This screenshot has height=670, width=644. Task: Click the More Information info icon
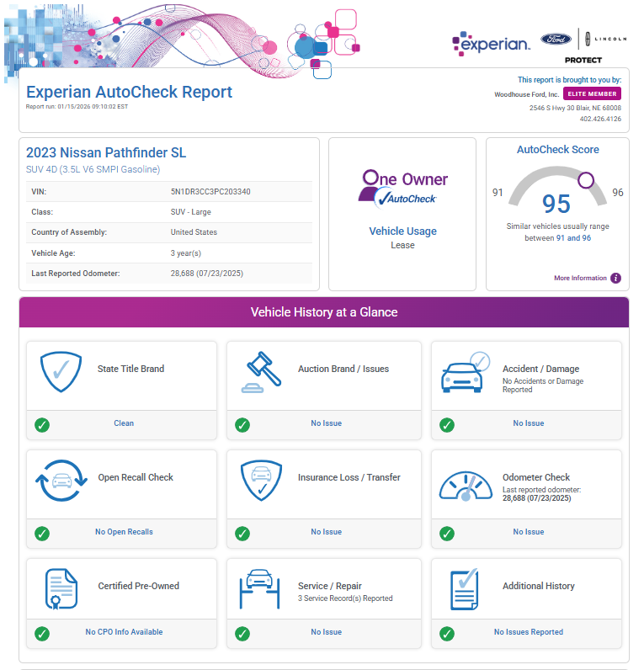615,279
